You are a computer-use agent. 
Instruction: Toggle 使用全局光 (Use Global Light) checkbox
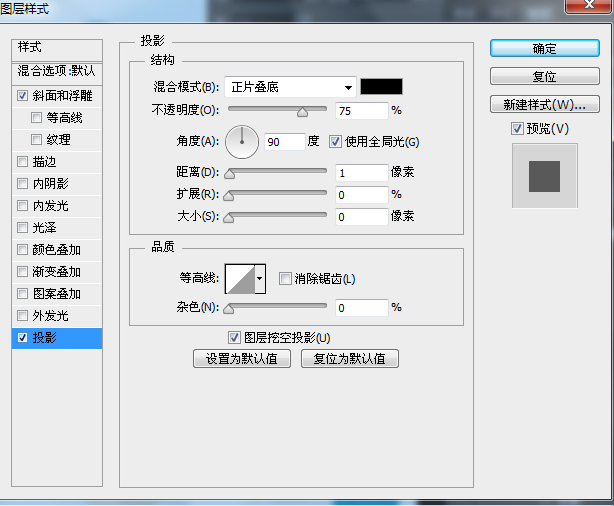[x=335, y=142]
